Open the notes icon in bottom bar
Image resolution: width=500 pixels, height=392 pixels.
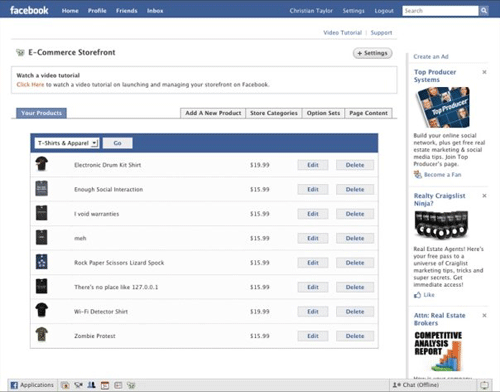coord(118,385)
